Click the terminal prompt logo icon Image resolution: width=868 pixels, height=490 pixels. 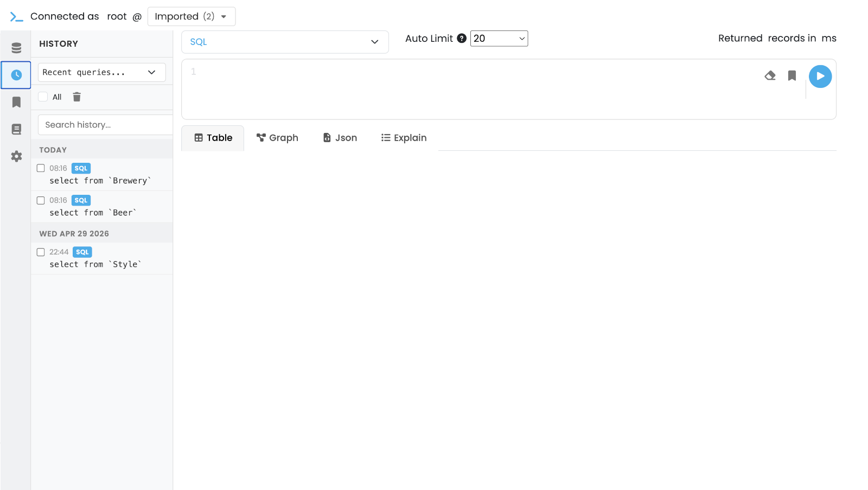16,17
